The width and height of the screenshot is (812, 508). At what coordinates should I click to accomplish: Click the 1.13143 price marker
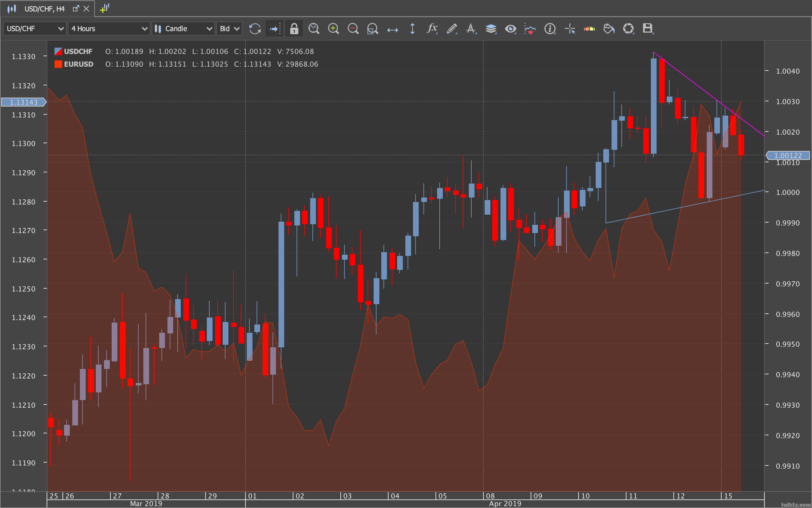tap(23, 102)
